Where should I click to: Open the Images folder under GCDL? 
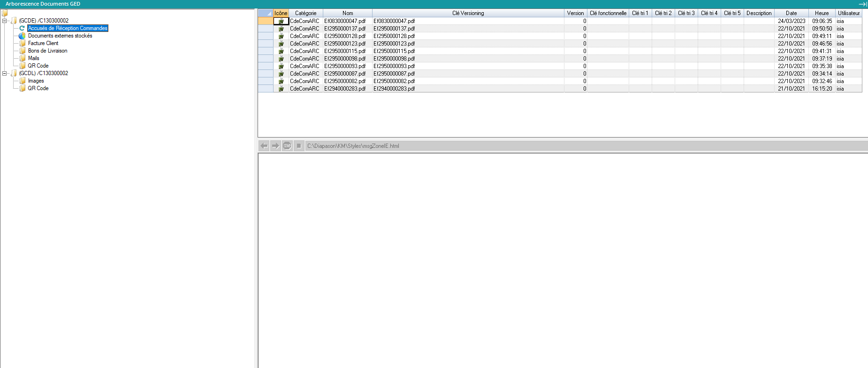pyautogui.click(x=36, y=81)
